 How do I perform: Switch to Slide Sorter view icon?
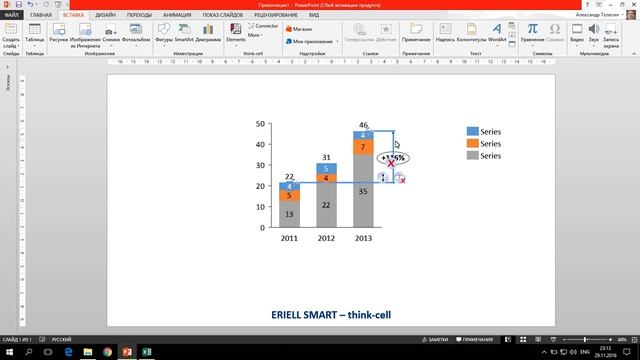[523, 340]
